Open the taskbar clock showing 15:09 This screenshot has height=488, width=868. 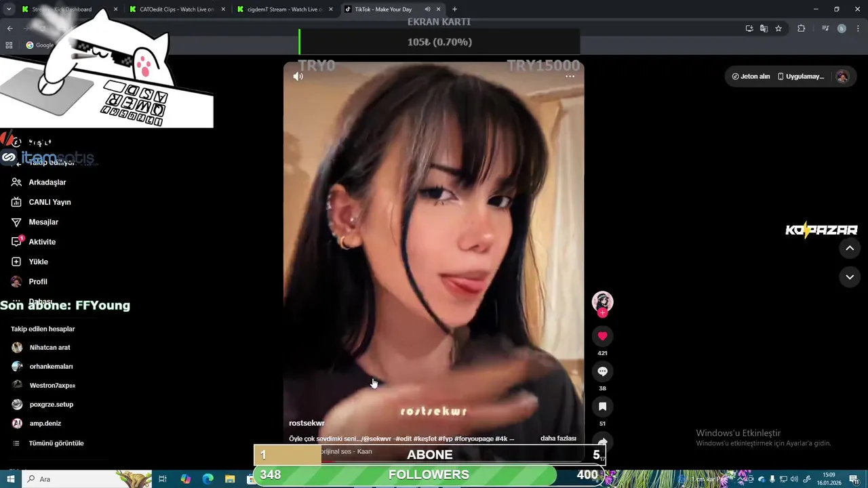(x=829, y=479)
